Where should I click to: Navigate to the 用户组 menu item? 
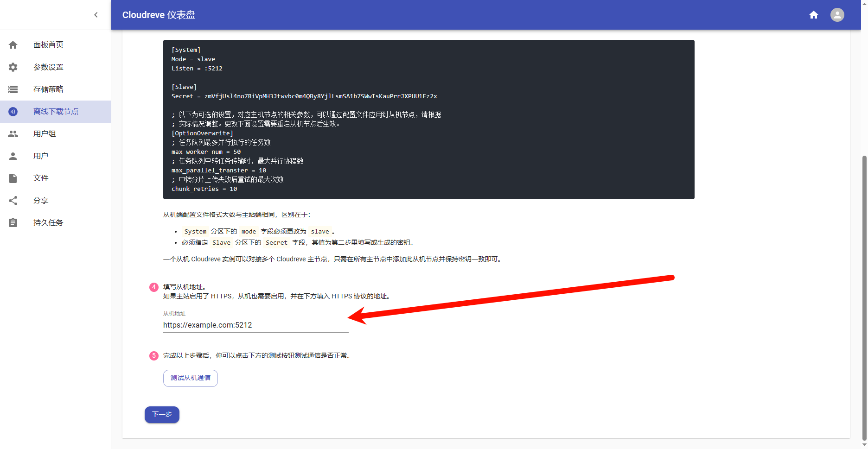(55, 134)
